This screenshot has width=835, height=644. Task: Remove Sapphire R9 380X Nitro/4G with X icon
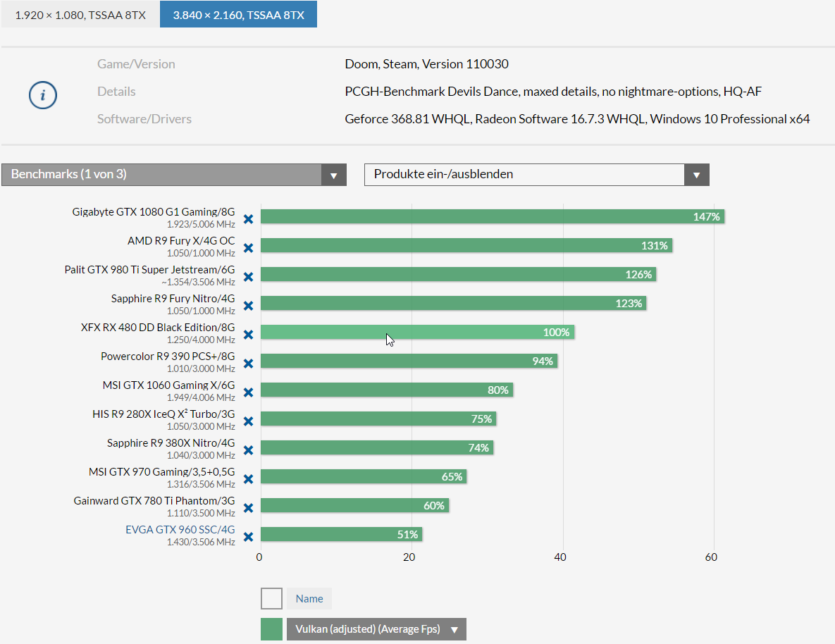click(248, 450)
